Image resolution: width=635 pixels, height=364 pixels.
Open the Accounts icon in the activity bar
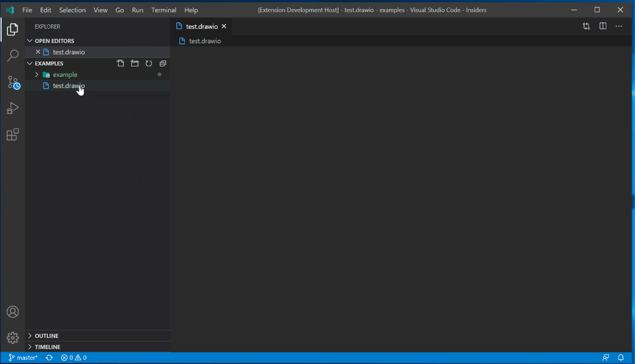coord(13,311)
